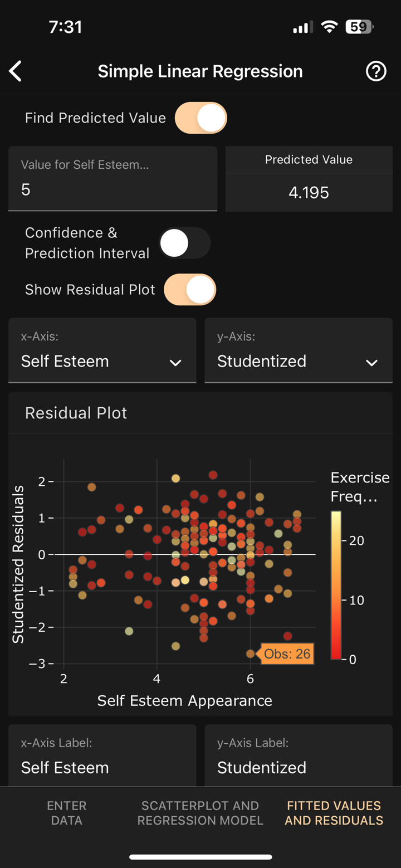Expand the x-Axis variable chevron
The image size is (401, 868).
(175, 363)
